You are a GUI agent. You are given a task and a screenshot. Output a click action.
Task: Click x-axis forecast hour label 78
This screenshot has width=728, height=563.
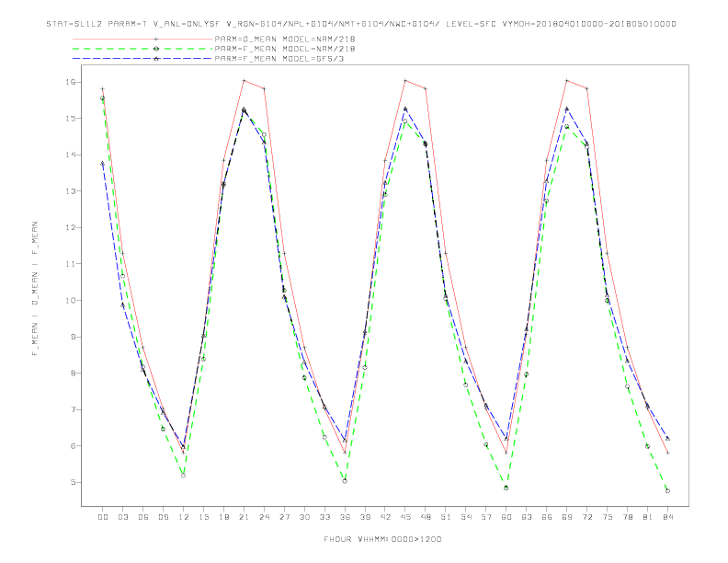click(x=628, y=517)
